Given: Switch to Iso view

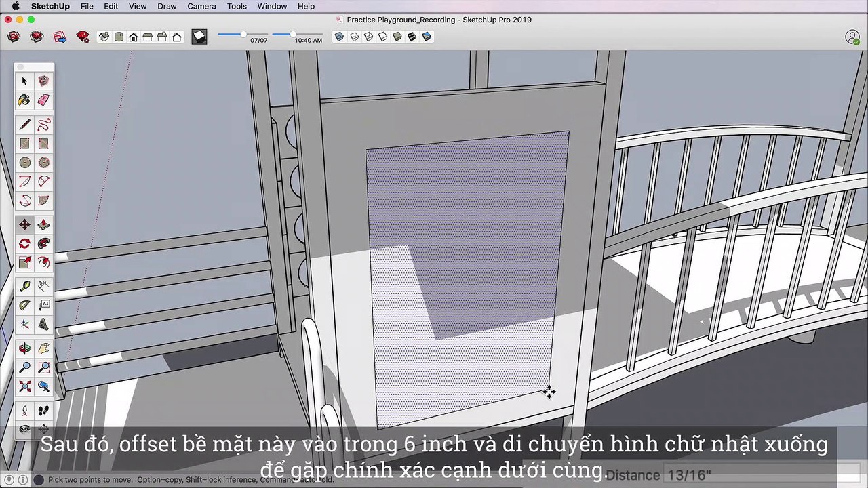Looking at the screenshot, I should click(104, 37).
